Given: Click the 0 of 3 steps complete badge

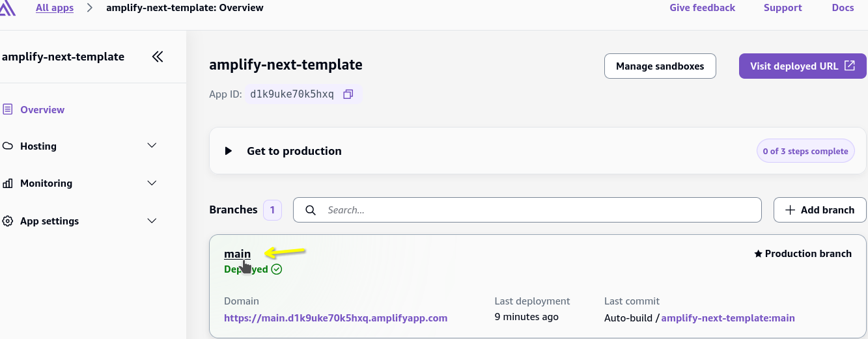Looking at the screenshot, I should click(x=806, y=151).
